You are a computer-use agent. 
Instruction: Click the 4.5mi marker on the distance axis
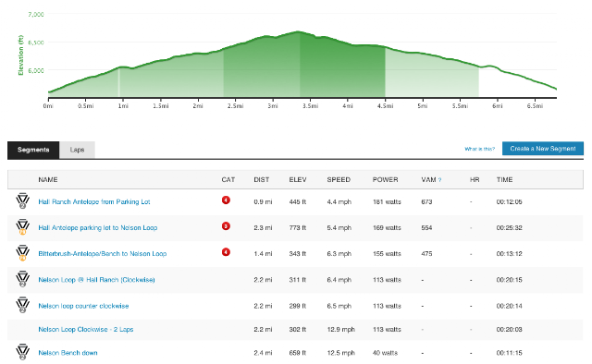(x=385, y=106)
